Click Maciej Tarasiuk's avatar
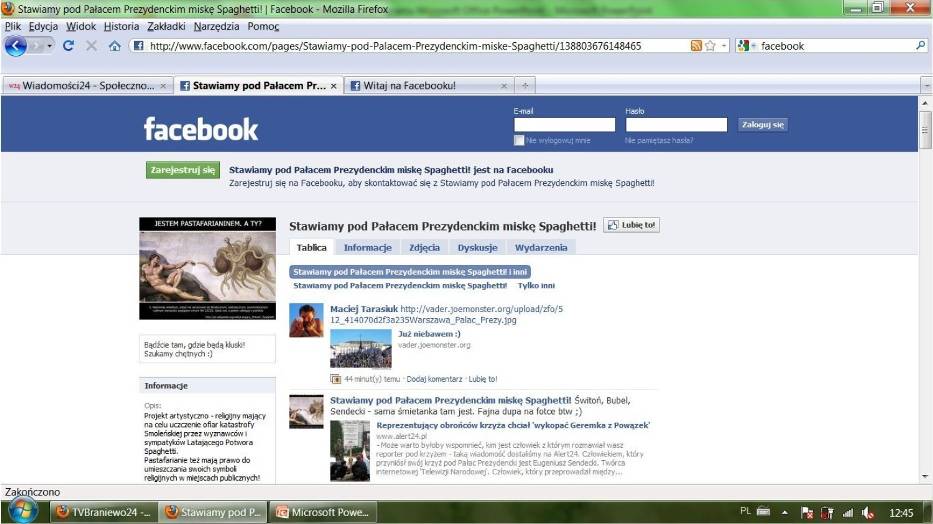 (x=306, y=320)
